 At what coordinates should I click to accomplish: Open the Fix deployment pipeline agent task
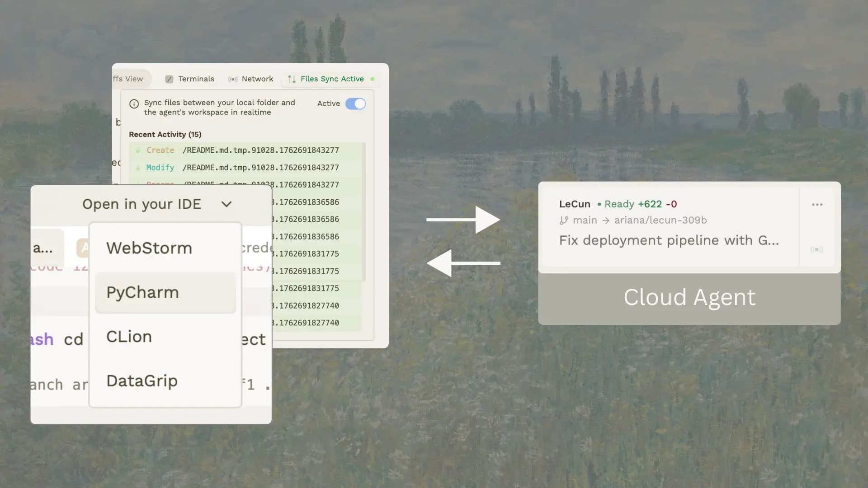pos(669,240)
